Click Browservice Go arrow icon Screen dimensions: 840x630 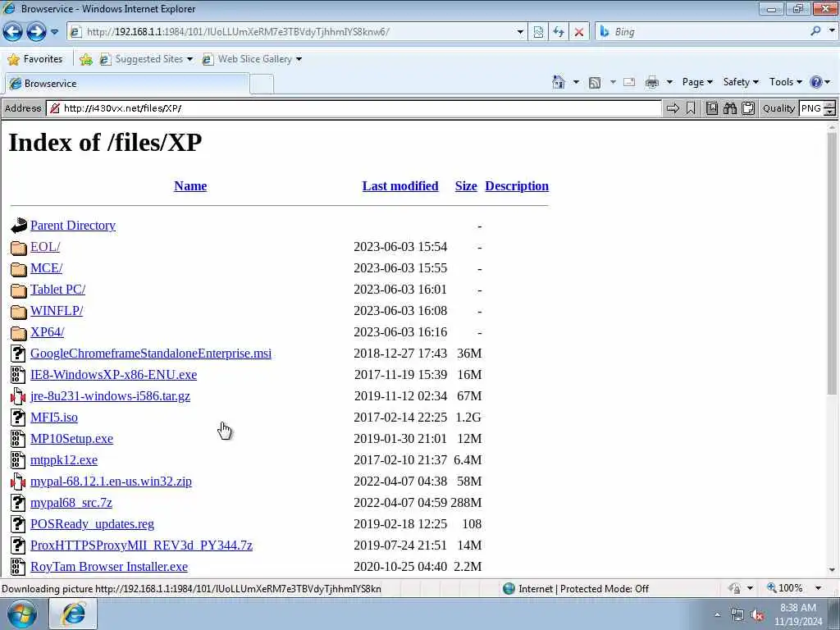click(x=673, y=109)
